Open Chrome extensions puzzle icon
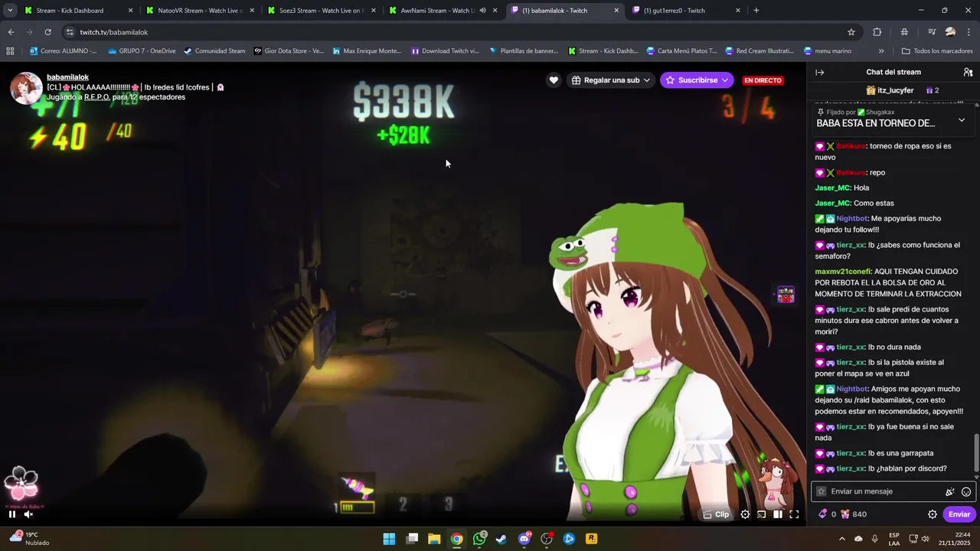This screenshot has width=980, height=551. 877,32
